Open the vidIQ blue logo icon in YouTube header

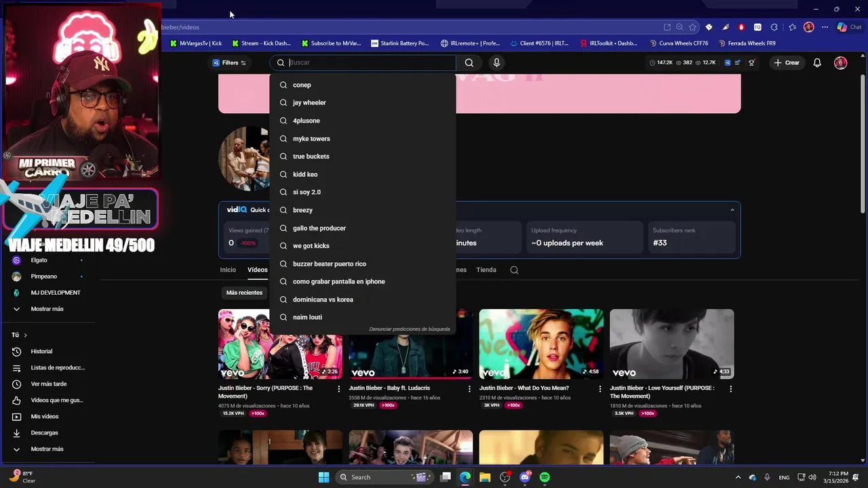728,62
